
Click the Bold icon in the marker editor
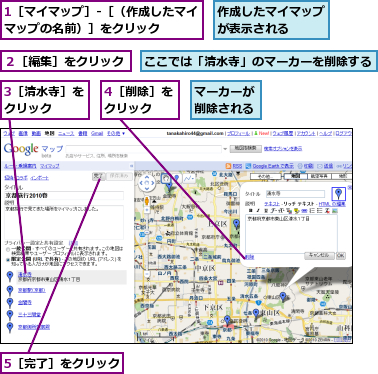(x=251, y=211)
